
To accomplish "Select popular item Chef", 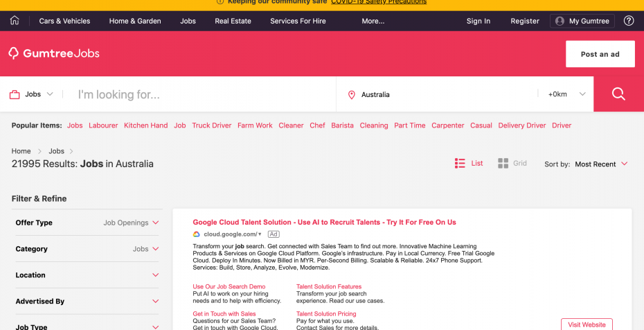I will click(x=317, y=125).
